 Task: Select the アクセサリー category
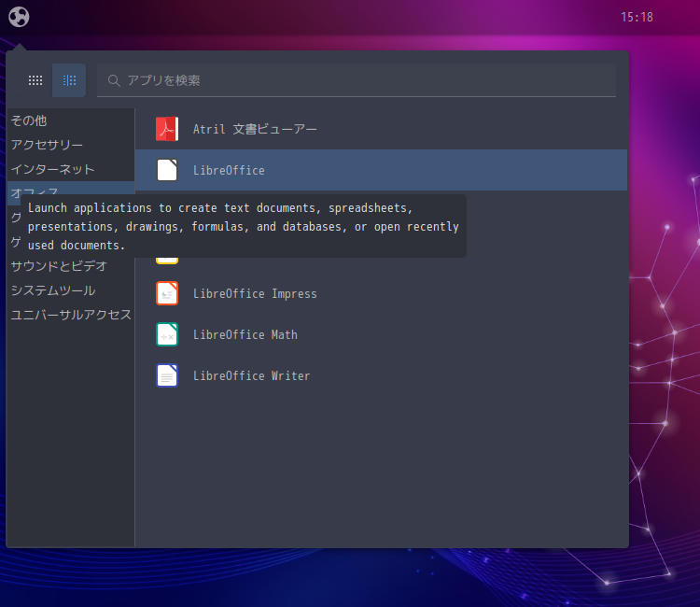tap(71, 145)
